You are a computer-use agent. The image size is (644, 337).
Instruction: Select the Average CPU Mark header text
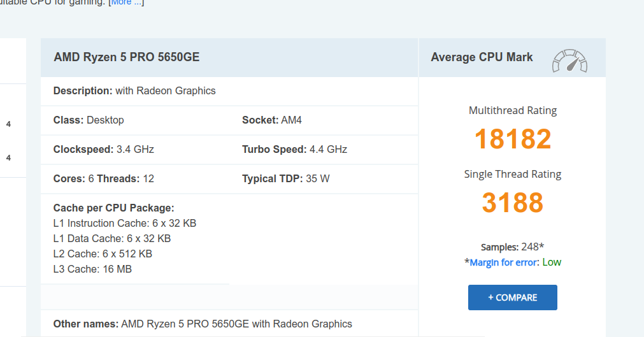click(x=482, y=57)
